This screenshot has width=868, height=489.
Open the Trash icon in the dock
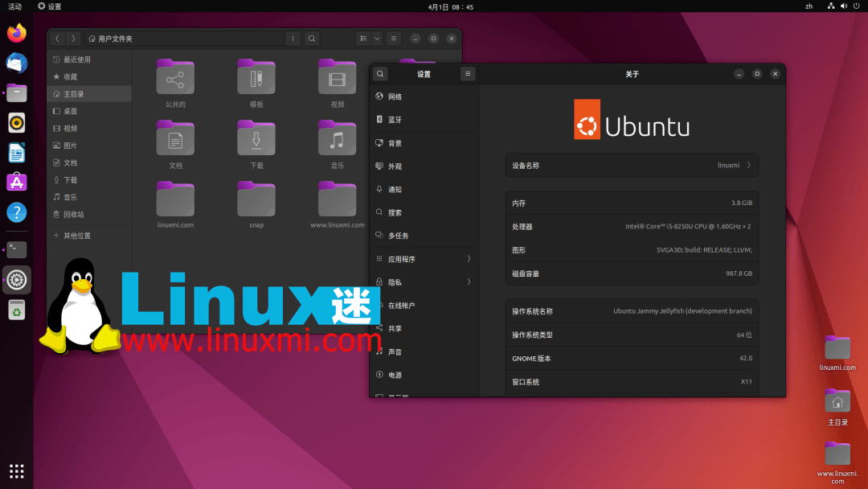pos(17,310)
